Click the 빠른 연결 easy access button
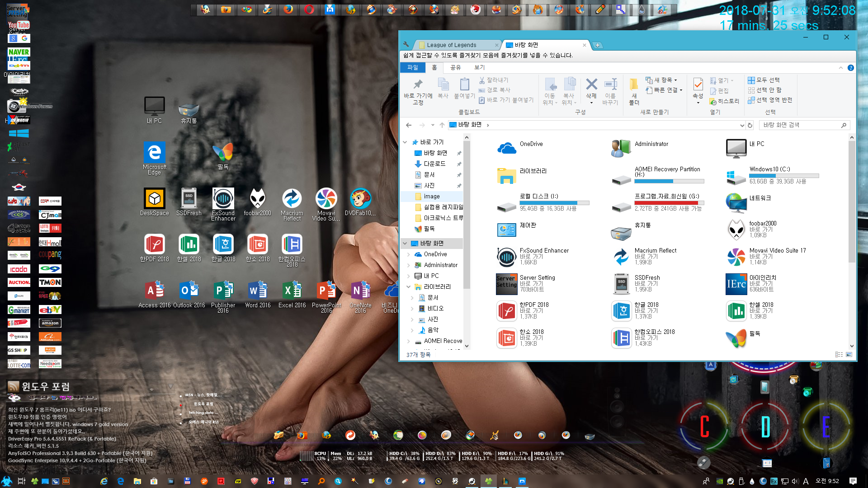The image size is (868, 488). [x=664, y=90]
